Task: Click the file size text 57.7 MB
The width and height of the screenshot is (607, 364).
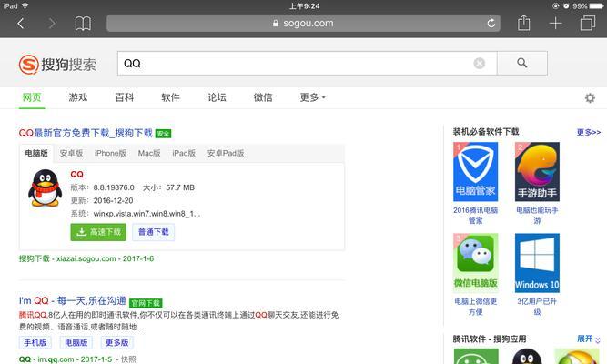Action: pyautogui.click(x=180, y=187)
